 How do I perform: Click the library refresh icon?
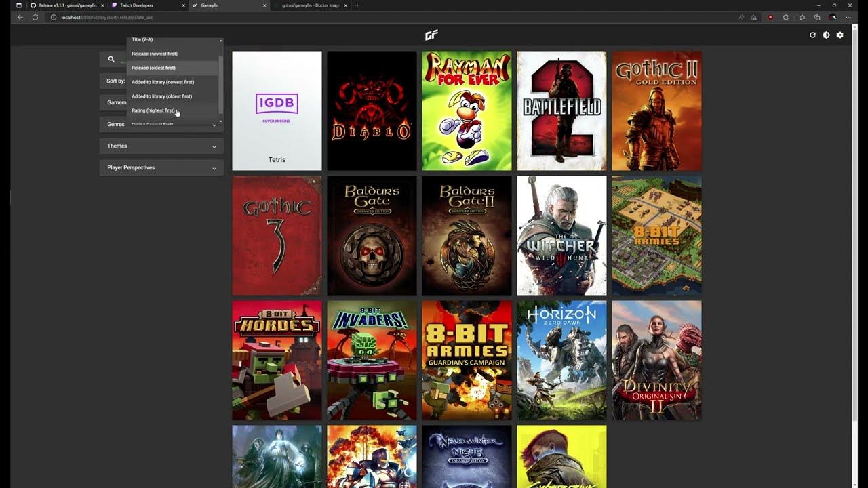pos(812,35)
